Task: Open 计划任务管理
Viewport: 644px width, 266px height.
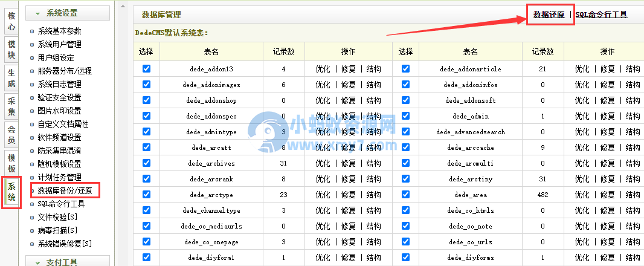Action: 60,177
